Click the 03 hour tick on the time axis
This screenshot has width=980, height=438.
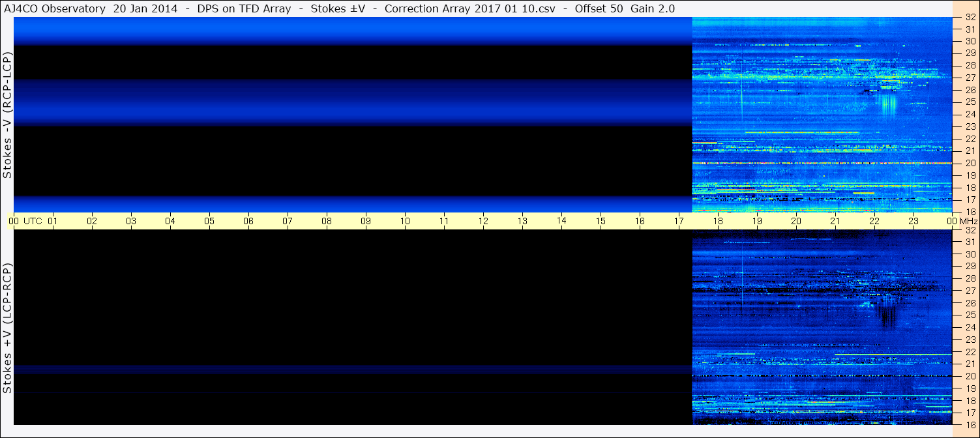pyautogui.click(x=131, y=221)
